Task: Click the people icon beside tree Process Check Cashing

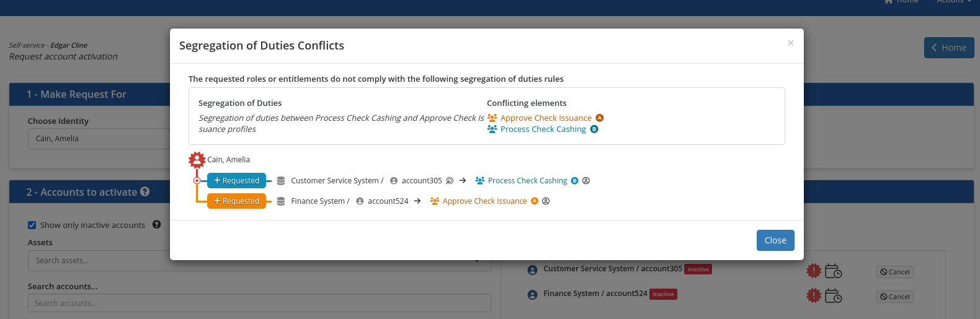Action: click(480, 180)
